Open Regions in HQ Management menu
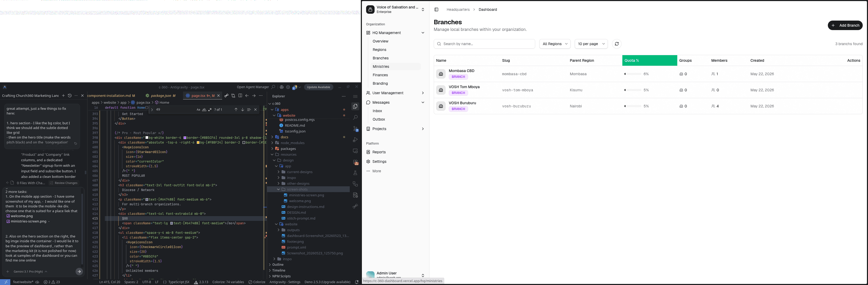The width and height of the screenshot is (868, 285). coord(379,50)
